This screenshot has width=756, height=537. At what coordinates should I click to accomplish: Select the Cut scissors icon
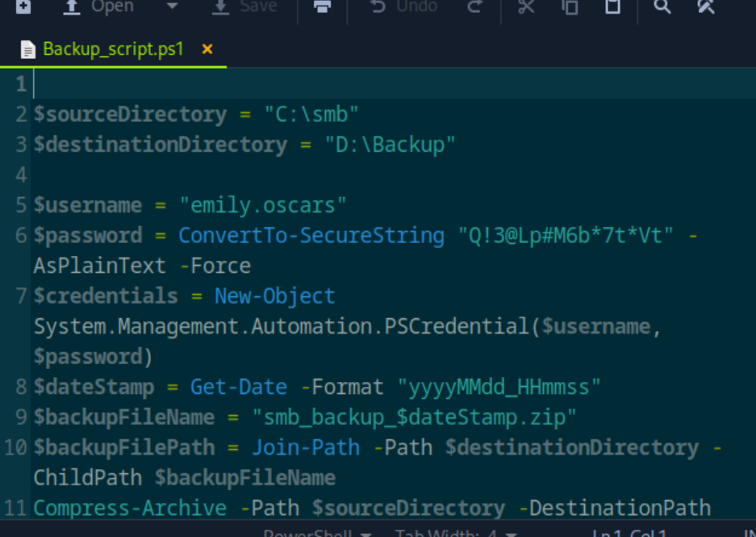point(526,6)
